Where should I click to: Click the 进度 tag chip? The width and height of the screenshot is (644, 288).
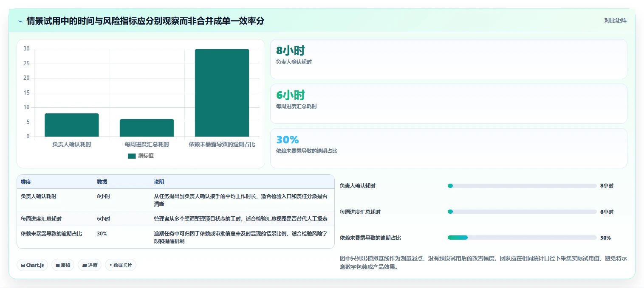coord(90,265)
